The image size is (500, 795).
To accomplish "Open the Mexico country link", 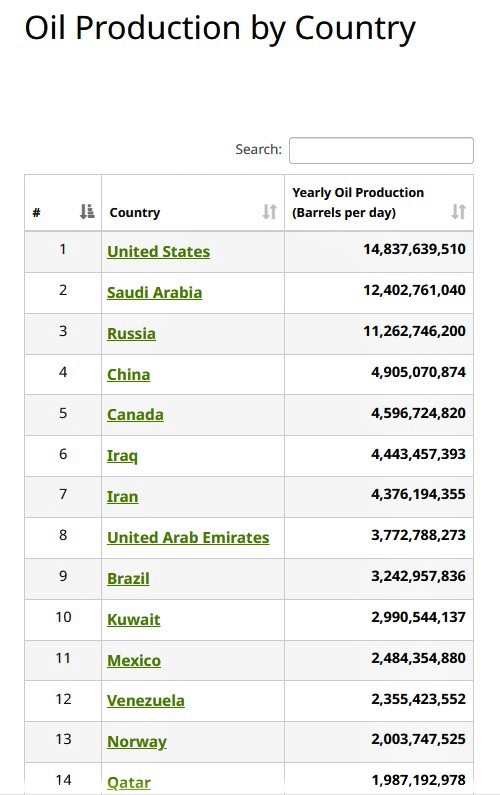I will pyautogui.click(x=134, y=661).
